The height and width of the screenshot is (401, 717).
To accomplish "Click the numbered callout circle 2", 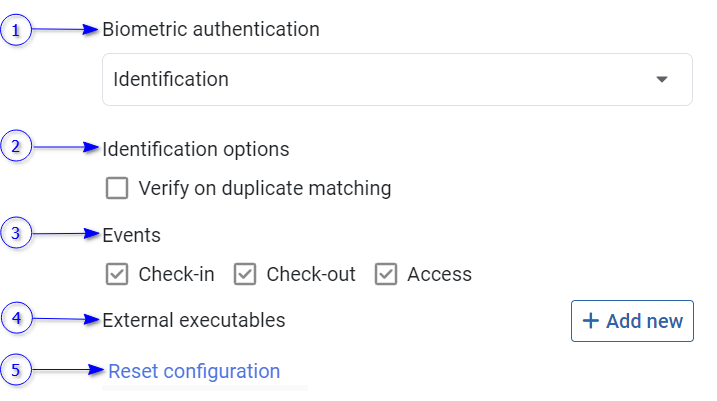I will pos(15,148).
